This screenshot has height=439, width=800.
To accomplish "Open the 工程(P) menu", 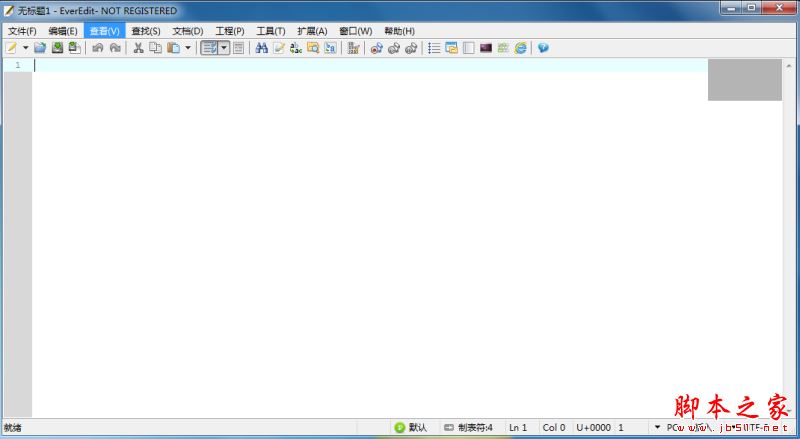I will click(x=230, y=31).
